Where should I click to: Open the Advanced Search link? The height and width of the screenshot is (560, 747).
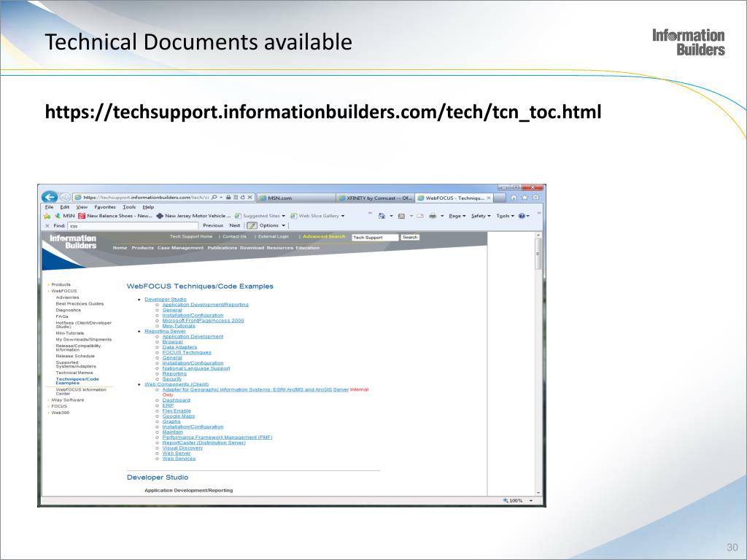coord(324,237)
